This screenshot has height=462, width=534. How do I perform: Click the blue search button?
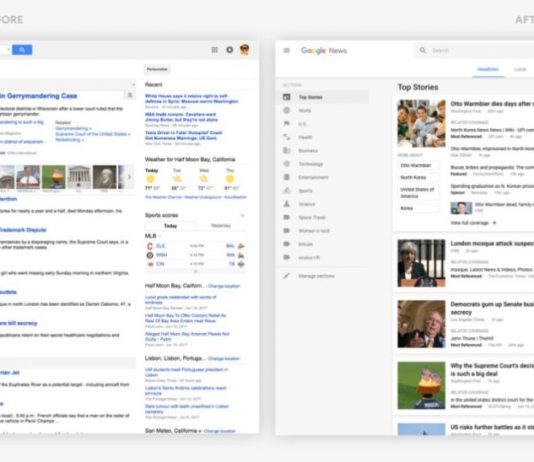click(x=22, y=50)
